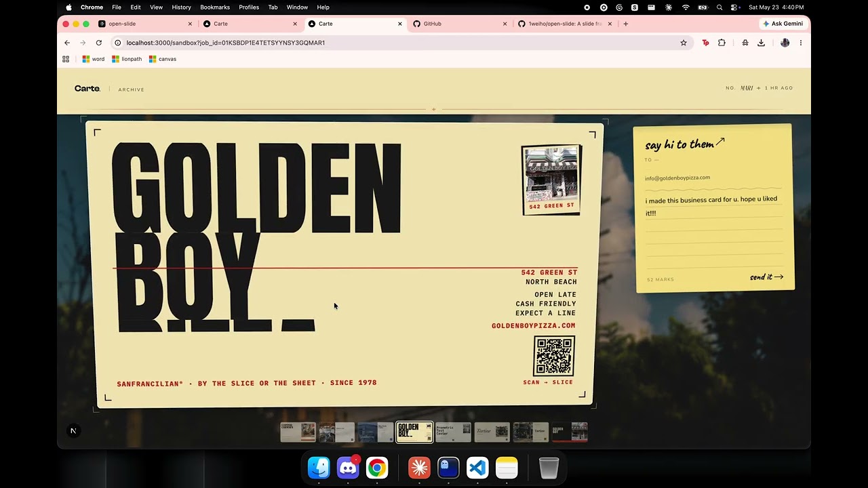The image size is (868, 488).
Task: Open the canvas bookmark
Action: pos(163,59)
